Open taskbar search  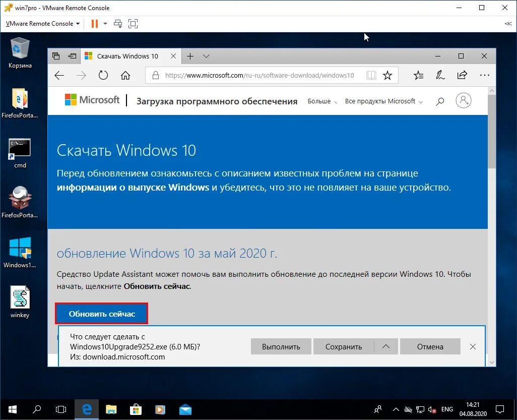click(37, 409)
